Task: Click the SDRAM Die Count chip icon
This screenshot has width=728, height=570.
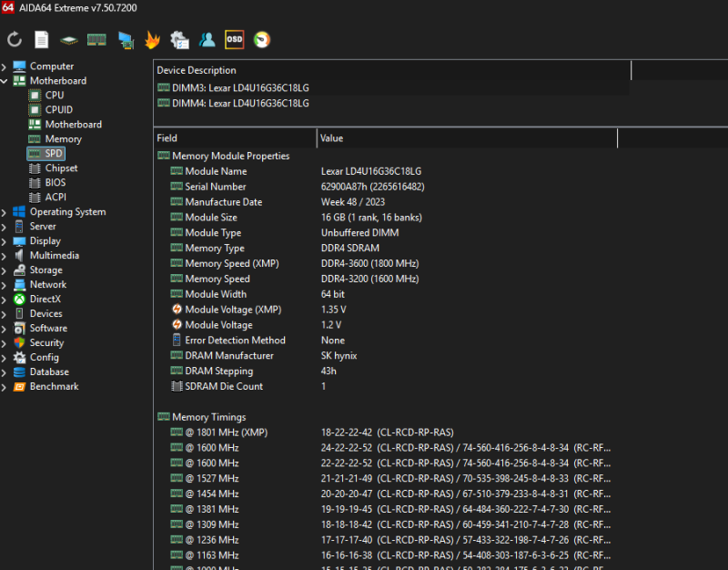Action: tap(177, 386)
